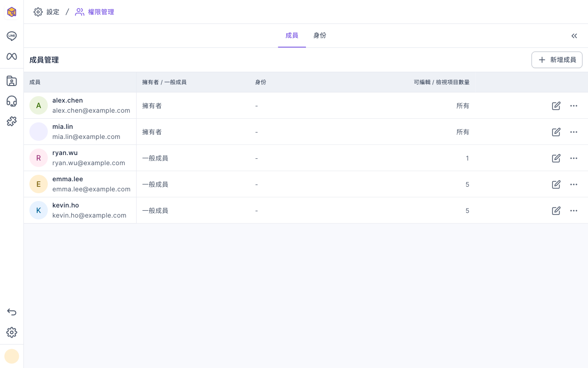Click the ryan.wu avatar with letter R
The height and width of the screenshot is (368, 588).
pos(39,158)
